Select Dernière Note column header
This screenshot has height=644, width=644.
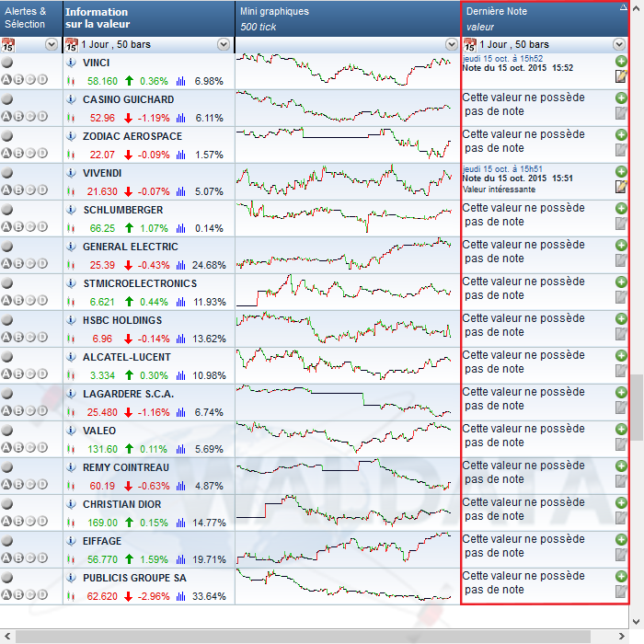tap(545, 18)
